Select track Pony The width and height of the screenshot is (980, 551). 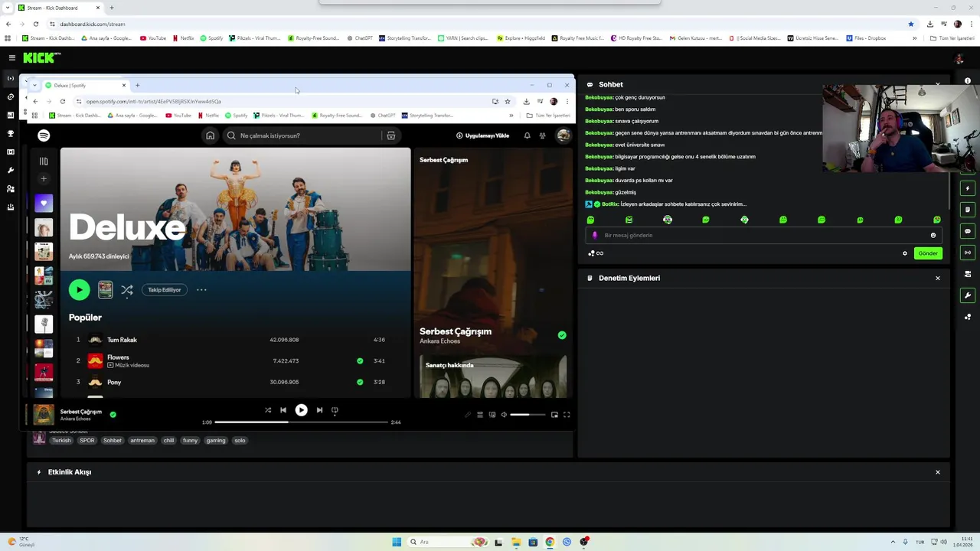(114, 382)
